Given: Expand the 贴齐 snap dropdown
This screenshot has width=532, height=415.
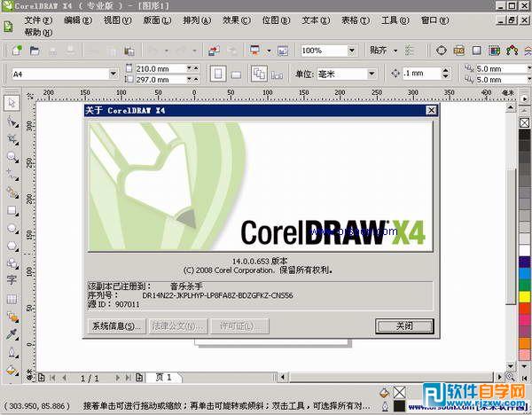Looking at the screenshot, I should pyautogui.click(x=395, y=51).
